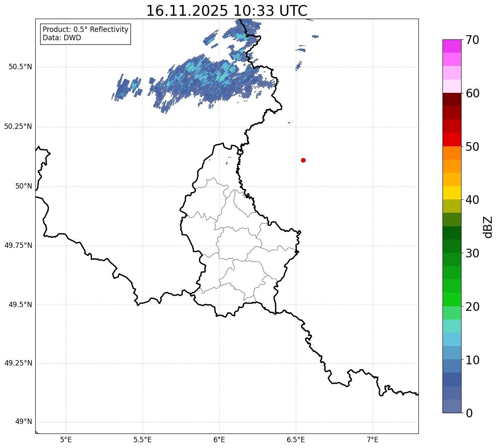Screen dimensions: 498x448
Task: Click the dBZ colorbar axis label
Action: pyautogui.click(x=488, y=226)
